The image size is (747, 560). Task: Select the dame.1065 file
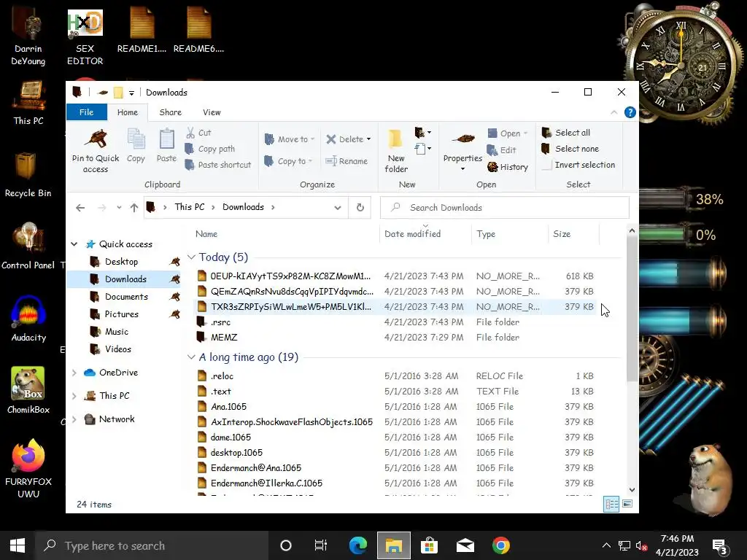[x=395, y=437]
